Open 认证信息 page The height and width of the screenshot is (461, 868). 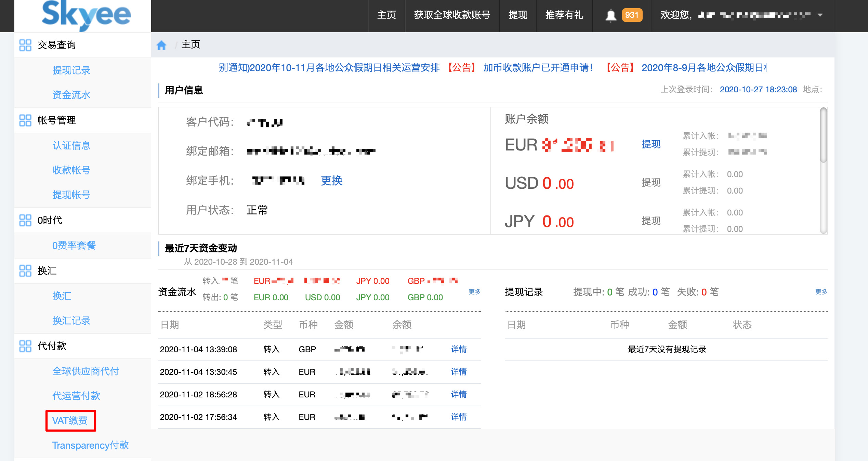pyautogui.click(x=71, y=146)
